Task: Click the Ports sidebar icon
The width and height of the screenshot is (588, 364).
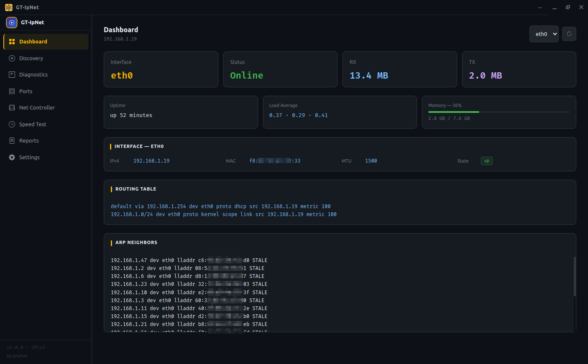Action: (12, 92)
